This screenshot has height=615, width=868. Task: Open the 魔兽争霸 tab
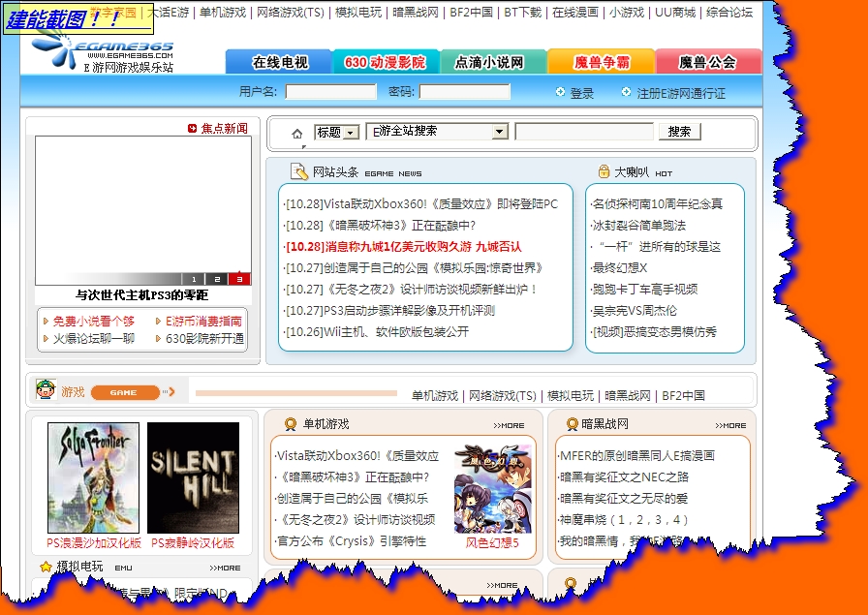point(602,62)
